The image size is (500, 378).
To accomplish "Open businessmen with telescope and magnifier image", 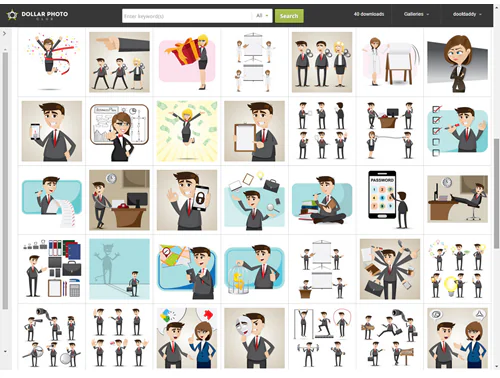I will pos(52,338).
